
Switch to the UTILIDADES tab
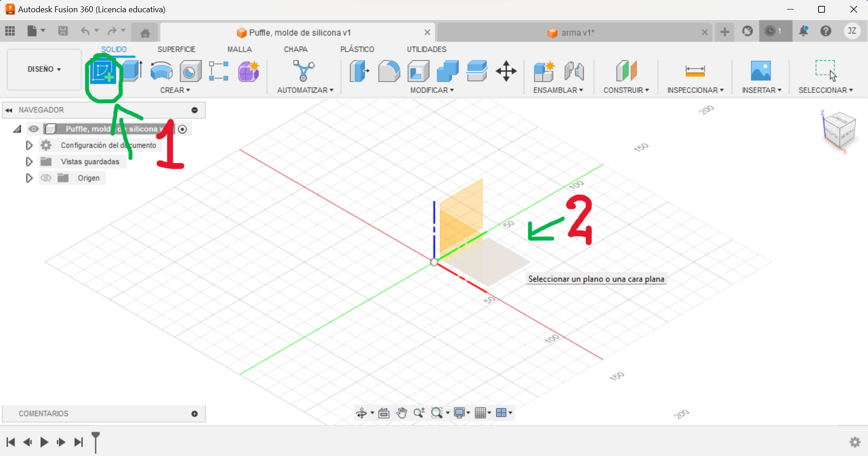pos(427,49)
